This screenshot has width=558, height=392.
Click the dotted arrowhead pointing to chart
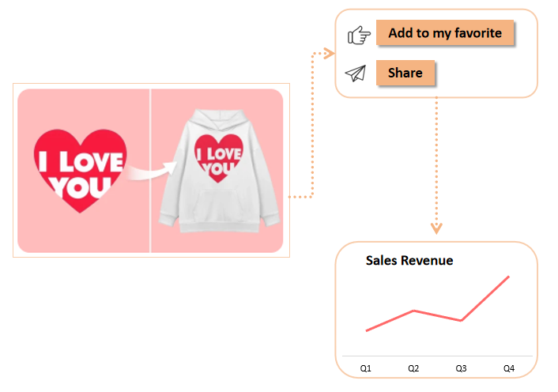[x=436, y=229]
